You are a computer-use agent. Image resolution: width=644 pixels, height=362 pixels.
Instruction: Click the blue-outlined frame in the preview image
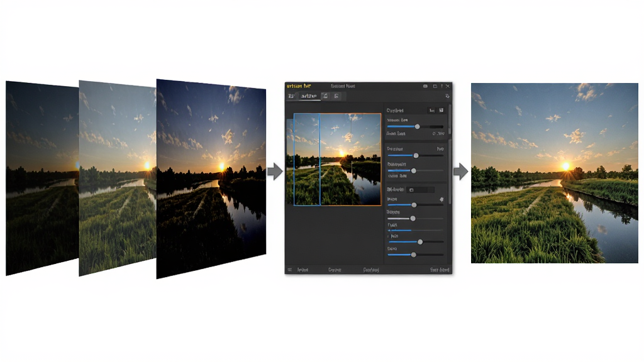[307, 159]
